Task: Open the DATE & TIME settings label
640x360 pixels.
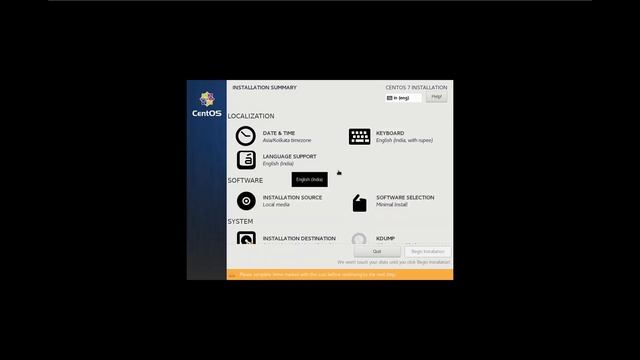Action: (x=279, y=133)
